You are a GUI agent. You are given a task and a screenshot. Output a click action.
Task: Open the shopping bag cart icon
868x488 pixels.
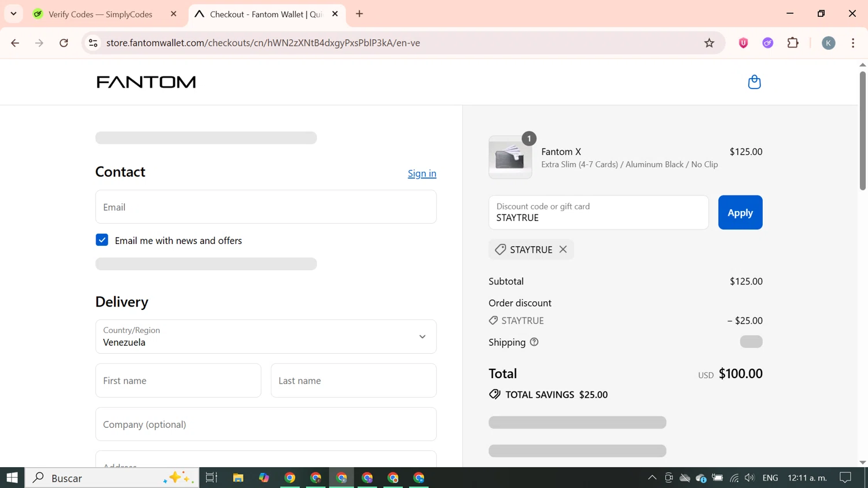[x=754, y=82]
